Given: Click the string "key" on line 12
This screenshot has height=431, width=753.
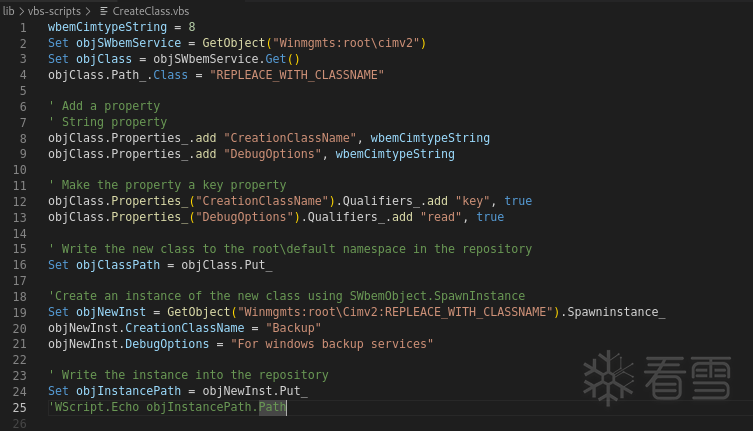Looking at the screenshot, I should click(x=473, y=201).
